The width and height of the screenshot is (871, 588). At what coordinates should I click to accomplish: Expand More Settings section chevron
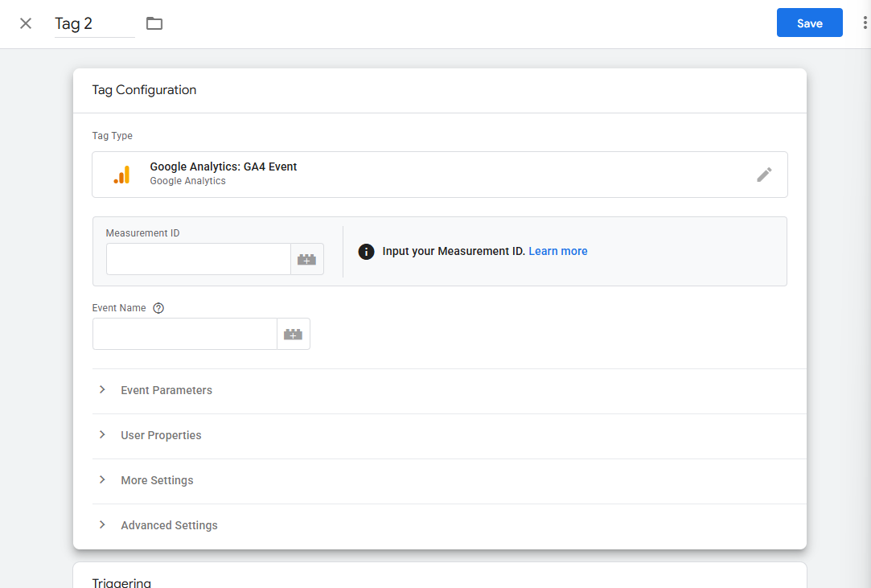coord(102,479)
